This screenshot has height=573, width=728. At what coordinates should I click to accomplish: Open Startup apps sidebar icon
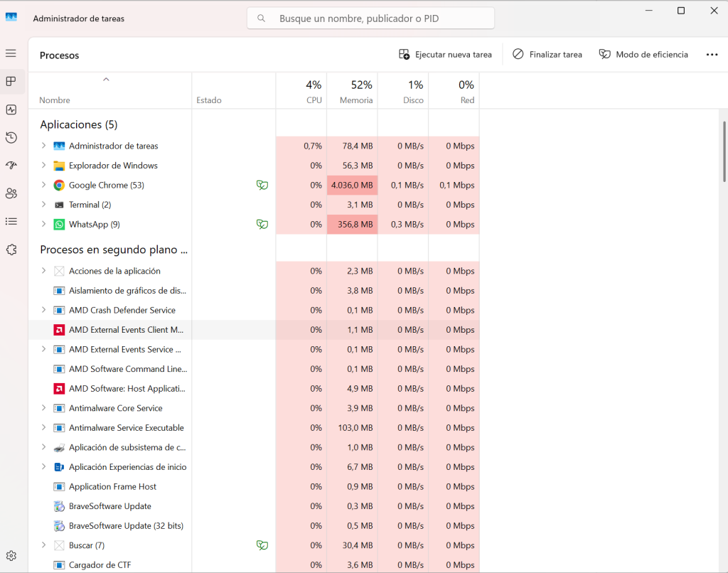(x=11, y=166)
